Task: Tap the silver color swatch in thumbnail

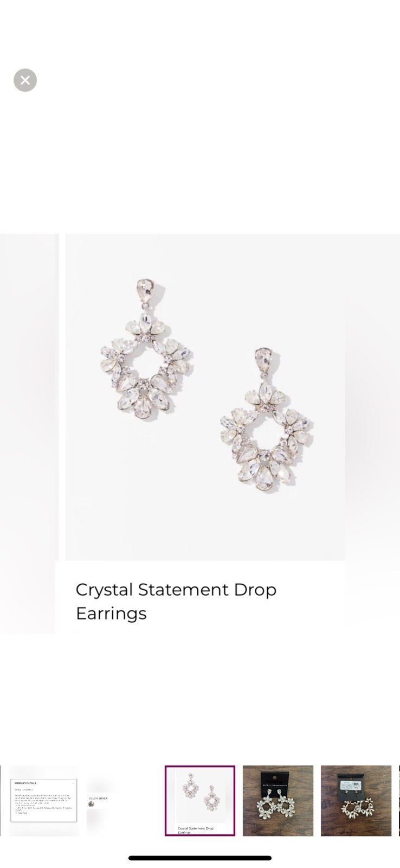Action: point(91,805)
